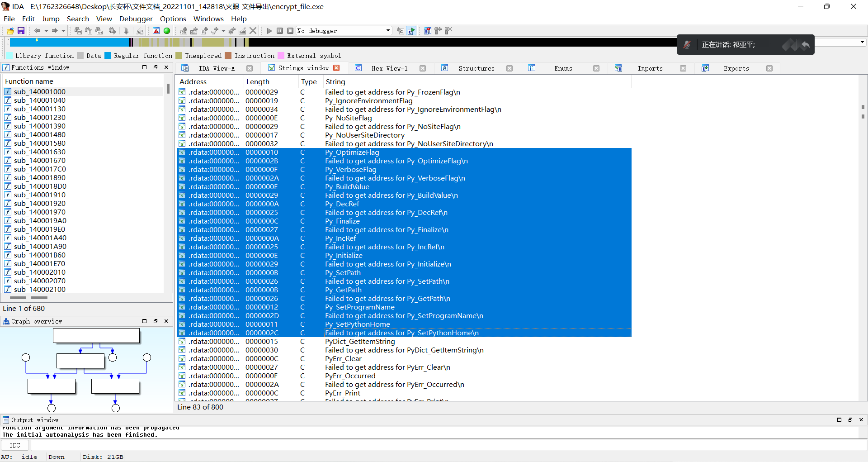Close the Functions window panel
This screenshot has width=868, height=462.
[x=166, y=67]
